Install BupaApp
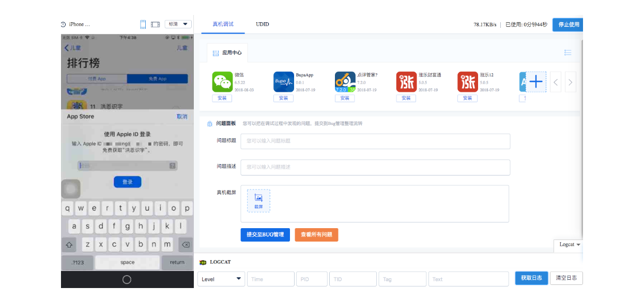Screen dimensions: 644x303 click(283, 98)
